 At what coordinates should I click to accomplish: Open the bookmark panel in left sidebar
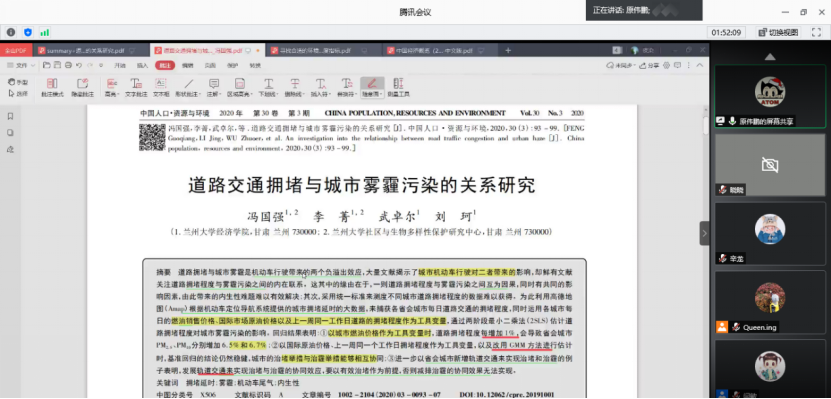pyautogui.click(x=11, y=117)
